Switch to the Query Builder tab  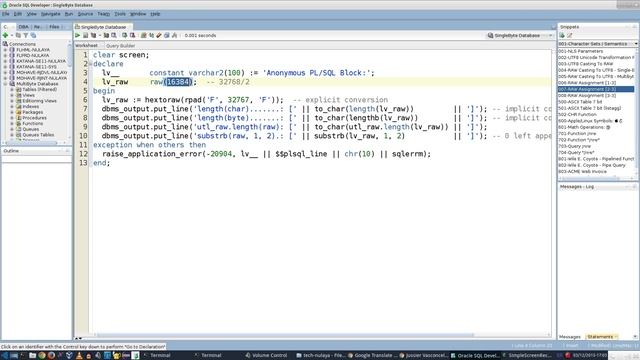[x=120, y=46]
